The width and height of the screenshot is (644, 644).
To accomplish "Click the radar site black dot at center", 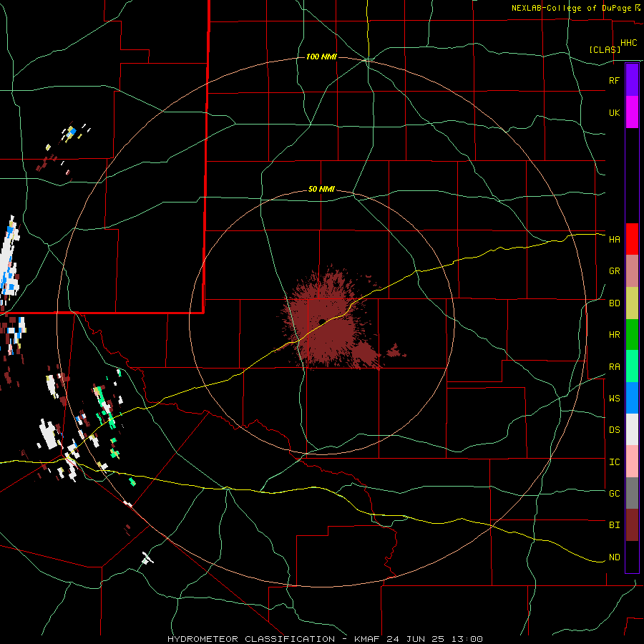I will [322, 321].
